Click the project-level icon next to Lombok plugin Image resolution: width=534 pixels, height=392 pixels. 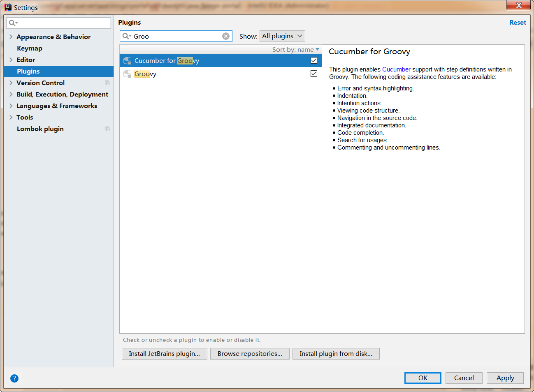[107, 129]
